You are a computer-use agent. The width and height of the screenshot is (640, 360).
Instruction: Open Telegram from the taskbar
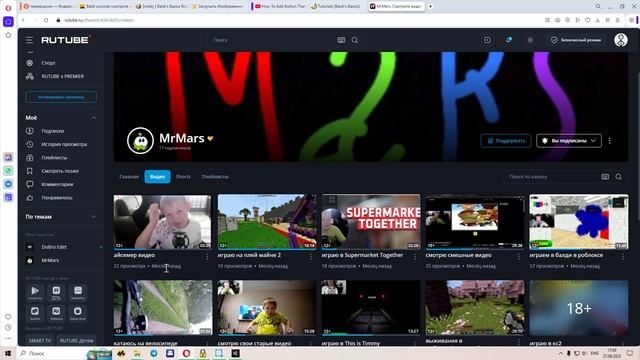coord(154,353)
